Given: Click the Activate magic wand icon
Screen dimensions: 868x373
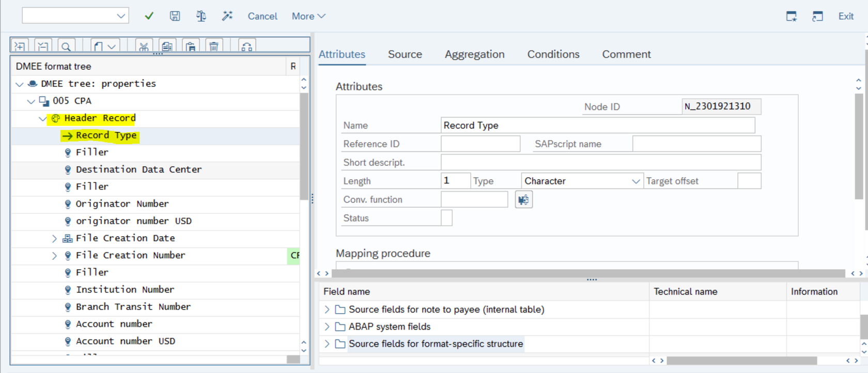Looking at the screenshot, I should [x=227, y=16].
